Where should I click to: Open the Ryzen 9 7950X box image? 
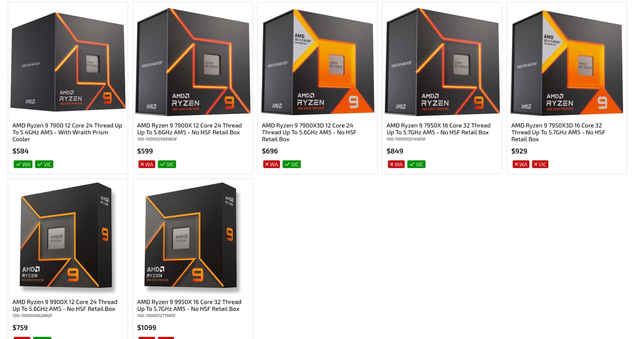(442, 62)
